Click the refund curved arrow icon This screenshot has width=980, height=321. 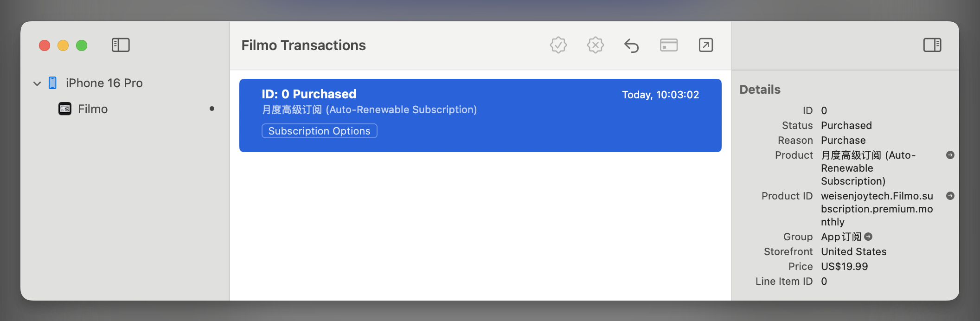click(x=631, y=45)
